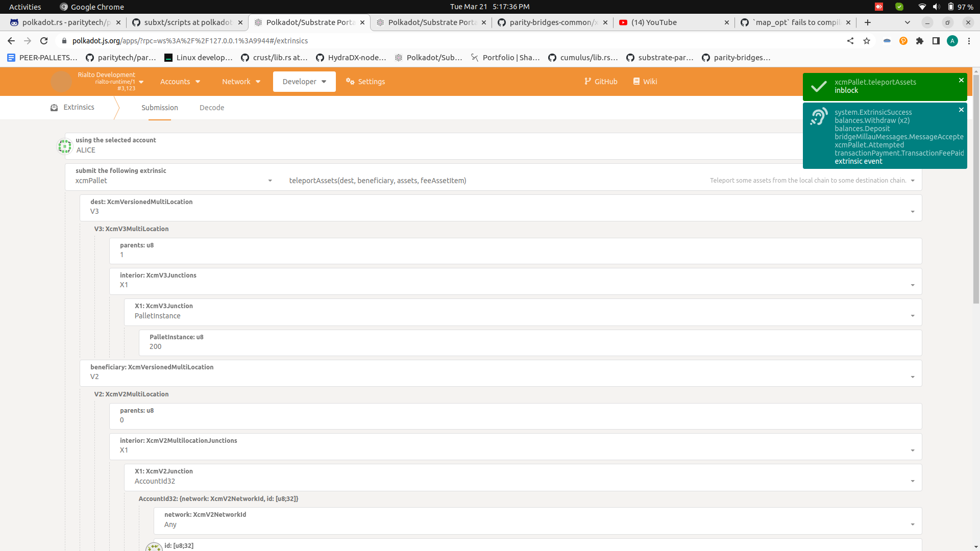Click the GitHub button in top nav
Screen dimensions: 980x551
(600, 81)
